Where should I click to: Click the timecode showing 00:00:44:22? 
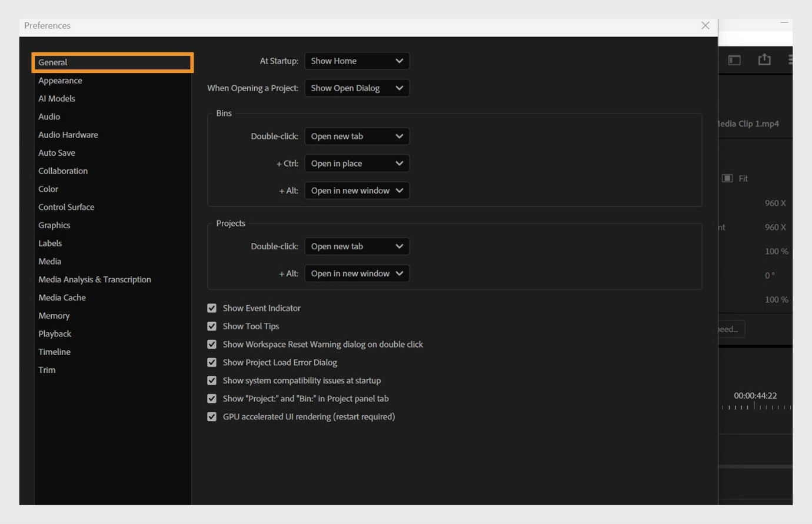(x=756, y=395)
